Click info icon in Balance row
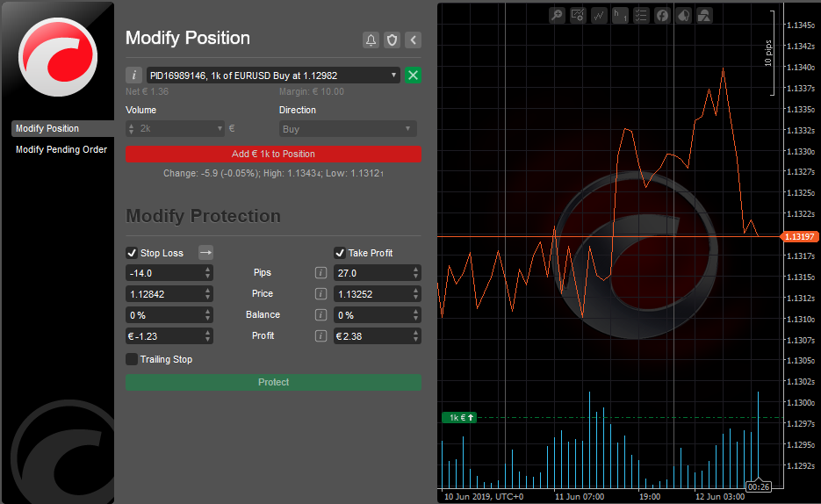The height and width of the screenshot is (504, 821). tap(321, 314)
